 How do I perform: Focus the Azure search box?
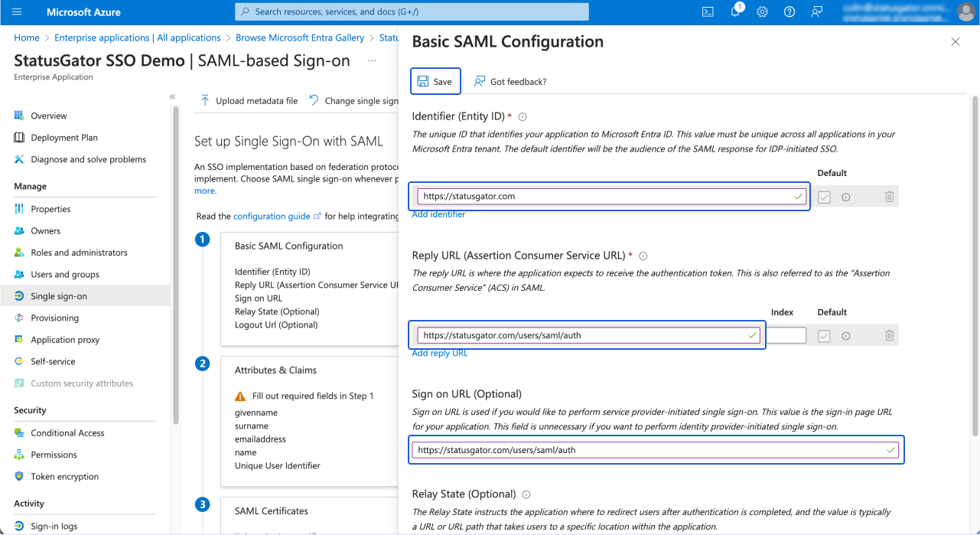click(x=412, y=12)
